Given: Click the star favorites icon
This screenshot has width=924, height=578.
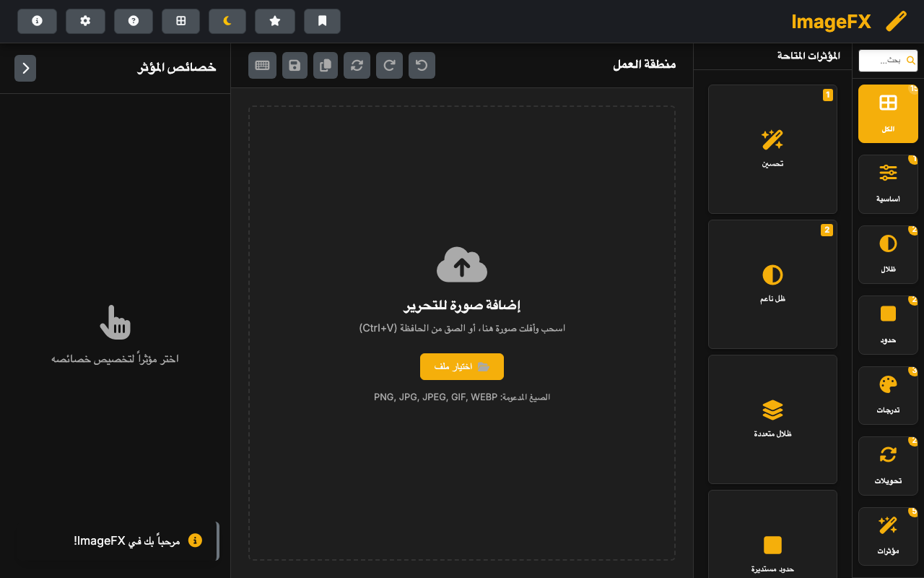Looking at the screenshot, I should pos(275,21).
